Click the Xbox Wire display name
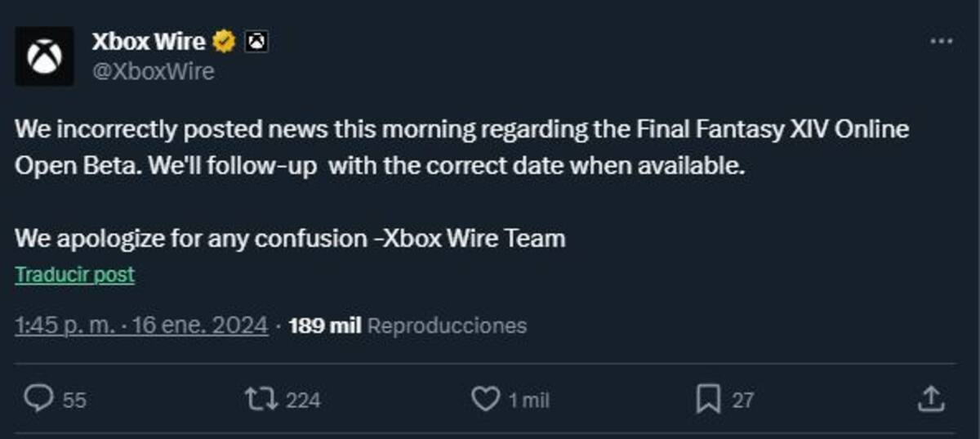This screenshot has width=980, height=439. tap(148, 42)
